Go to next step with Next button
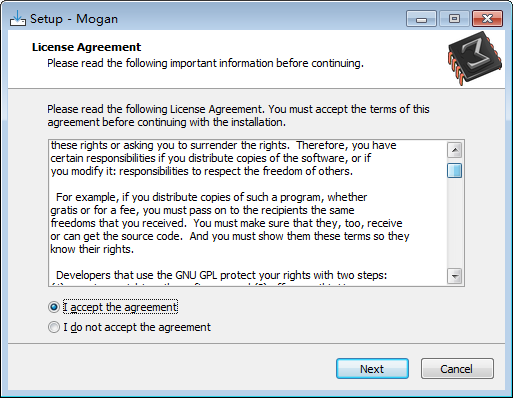This screenshot has width=513, height=398. pyautogui.click(x=372, y=369)
